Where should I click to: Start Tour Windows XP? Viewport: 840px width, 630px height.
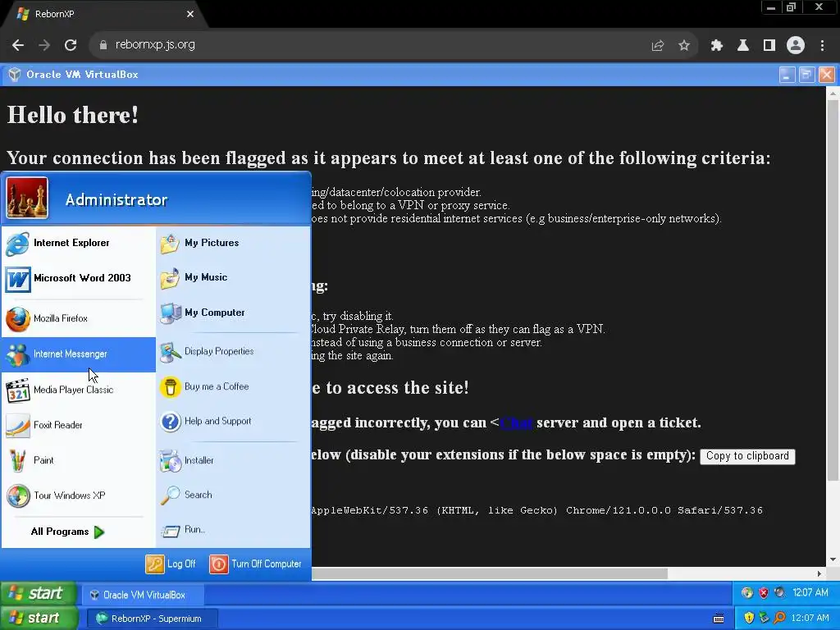click(x=78, y=496)
